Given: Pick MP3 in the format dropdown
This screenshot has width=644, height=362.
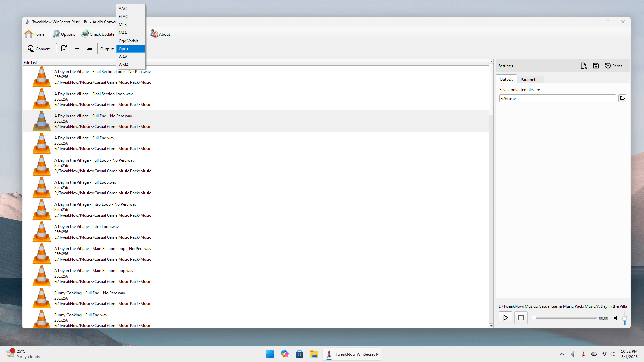Looking at the screenshot, I should tap(131, 25).
